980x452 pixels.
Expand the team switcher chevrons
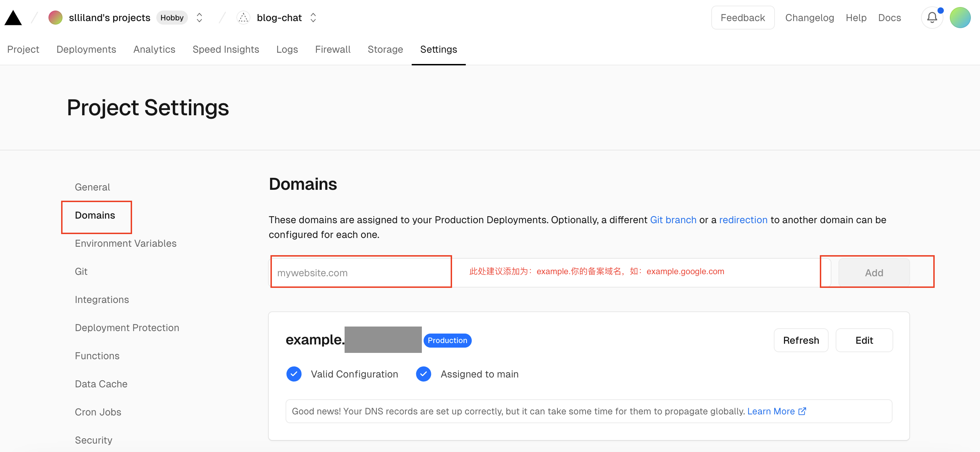tap(199, 18)
